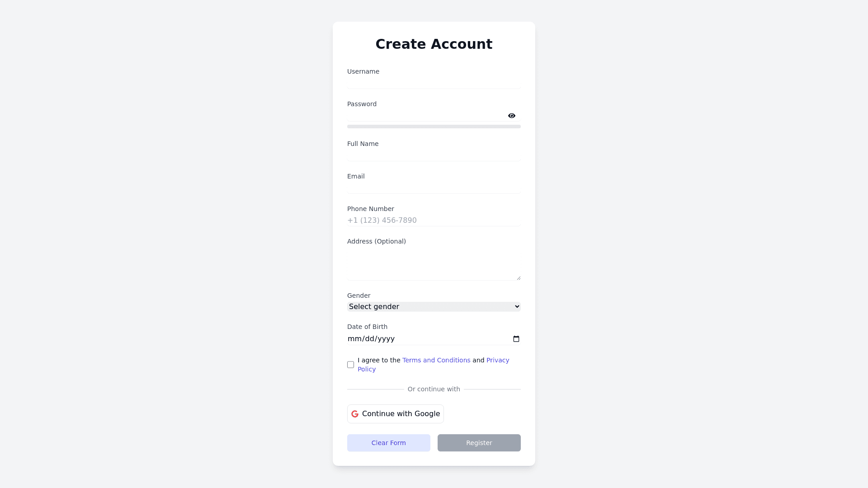868x488 pixels.
Task: Open the date picker calendar icon
Action: [516, 339]
